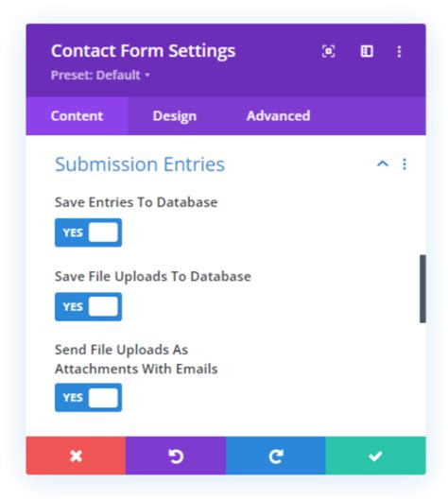Click the Save Entries To Database label

coord(136,202)
